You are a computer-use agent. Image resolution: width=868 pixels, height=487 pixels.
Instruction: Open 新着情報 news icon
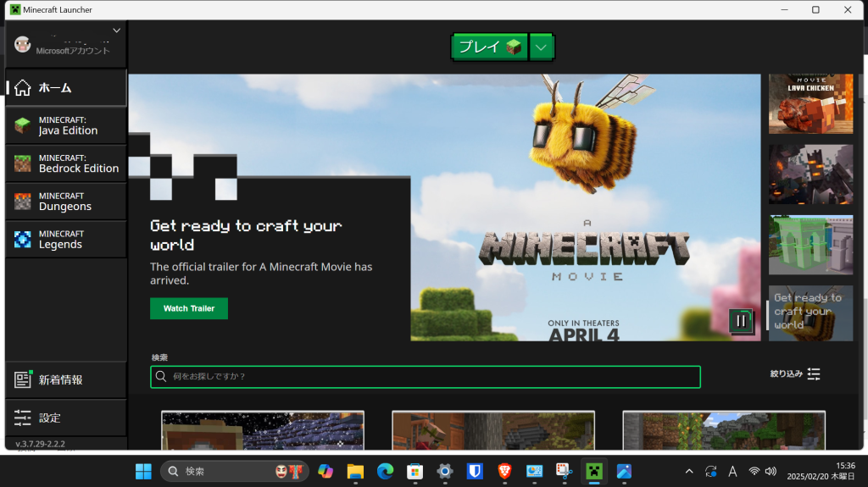(23, 380)
